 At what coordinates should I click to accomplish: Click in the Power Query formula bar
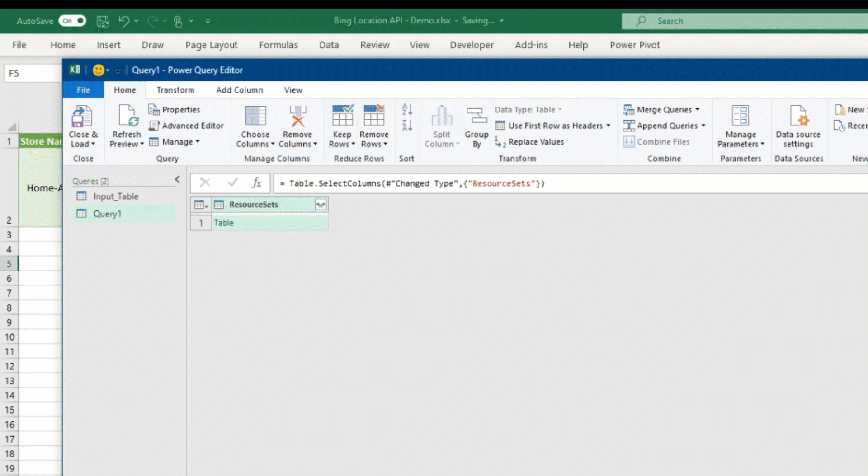pyautogui.click(x=571, y=183)
